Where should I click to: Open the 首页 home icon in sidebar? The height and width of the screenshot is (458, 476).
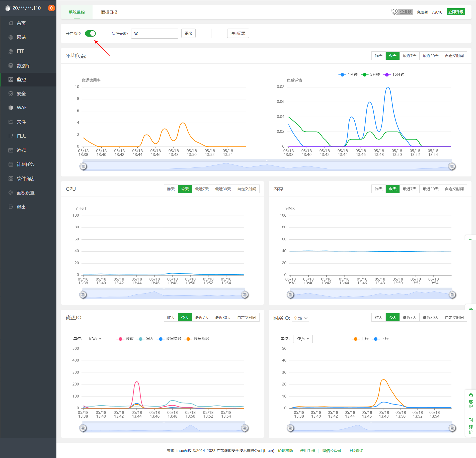pos(11,23)
